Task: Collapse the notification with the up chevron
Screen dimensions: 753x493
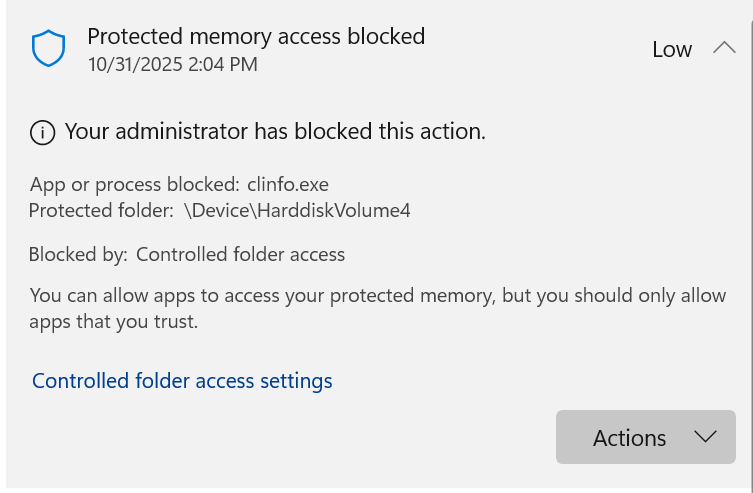Action: pyautogui.click(x=724, y=48)
